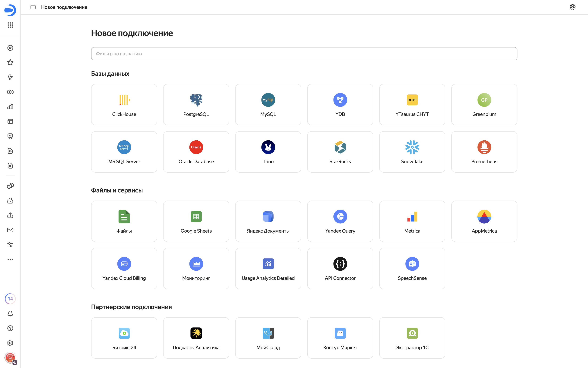This screenshot has height=368, width=588.
Task: Select the Контур.Маркет connector
Action: coord(340,338)
